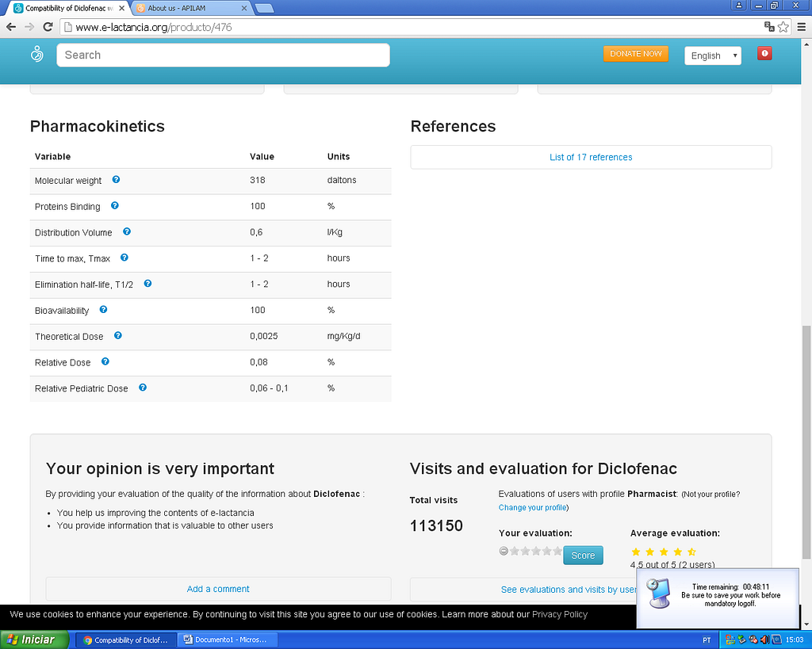
Task: Rate Diclofenac with the third star
Action: tap(536, 551)
